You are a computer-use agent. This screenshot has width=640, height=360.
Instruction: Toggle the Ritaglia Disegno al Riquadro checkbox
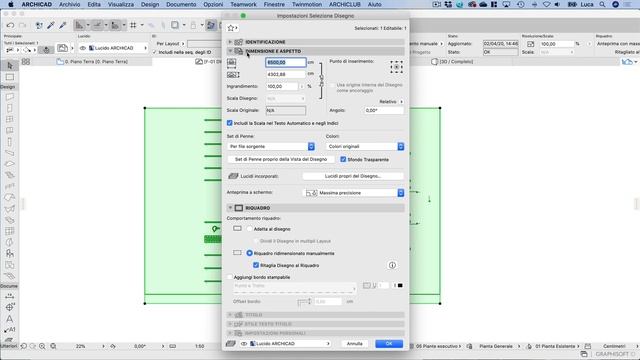pyautogui.click(x=256, y=265)
